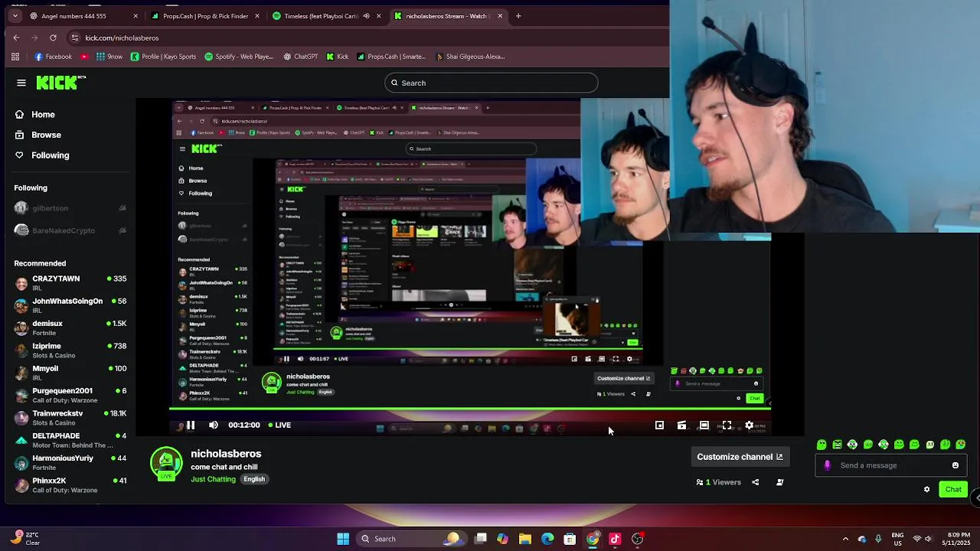
Task: Click the icon right of share
Action: point(780,482)
